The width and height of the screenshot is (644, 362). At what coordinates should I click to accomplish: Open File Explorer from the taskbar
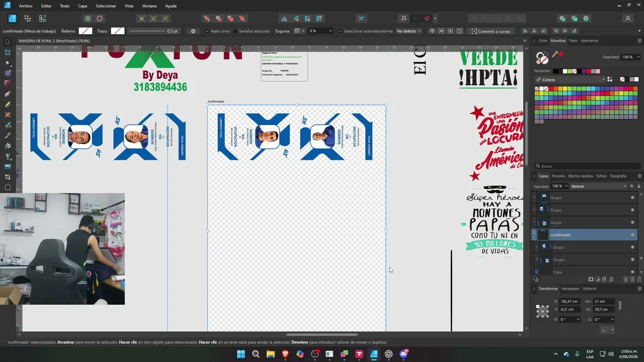[270, 354]
